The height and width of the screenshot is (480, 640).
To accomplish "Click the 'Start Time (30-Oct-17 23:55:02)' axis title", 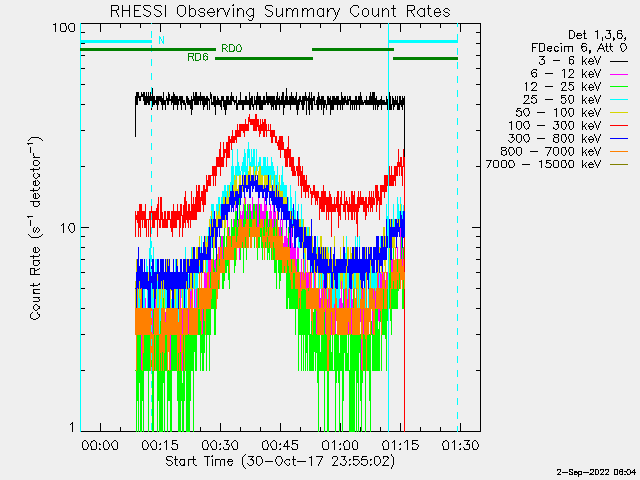I will pos(280,461).
